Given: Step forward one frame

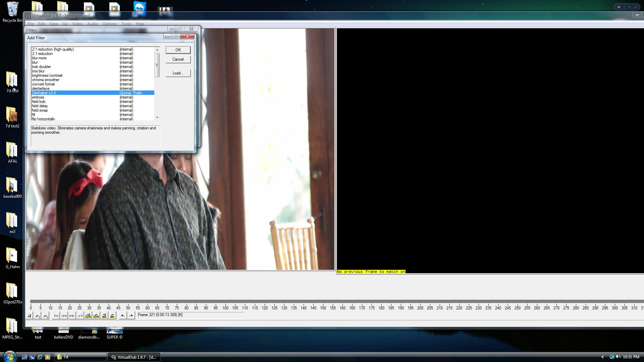Looking at the screenshot, I should [x=72, y=315].
